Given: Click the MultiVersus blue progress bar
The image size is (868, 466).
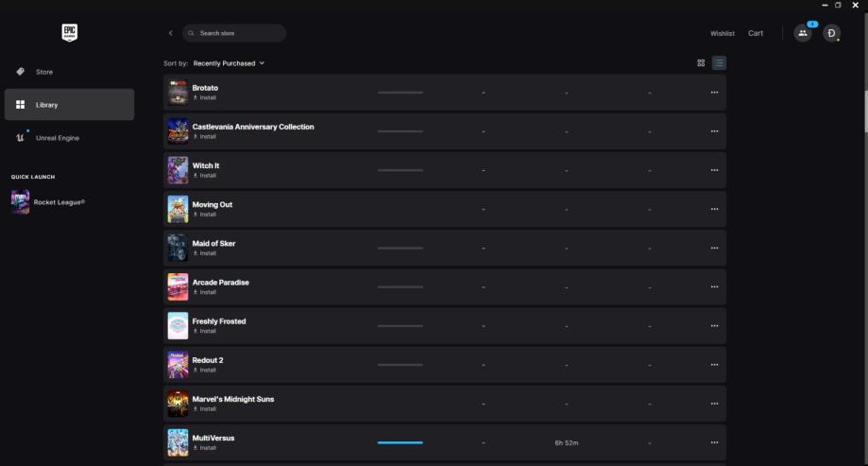Looking at the screenshot, I should point(400,442).
